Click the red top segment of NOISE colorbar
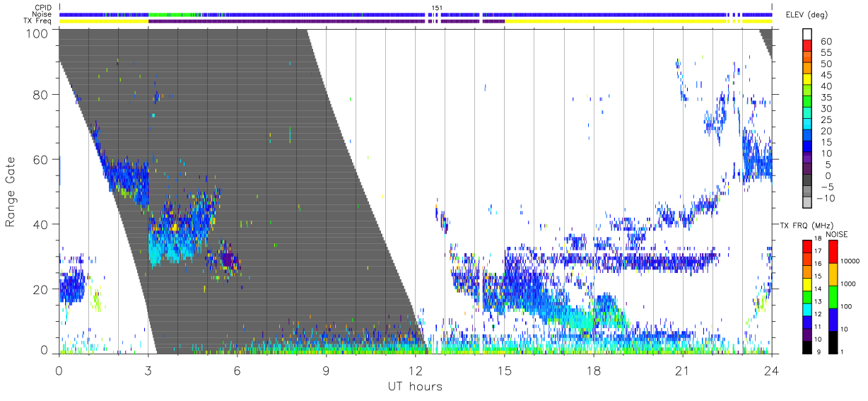868x401 pixels. [x=833, y=251]
